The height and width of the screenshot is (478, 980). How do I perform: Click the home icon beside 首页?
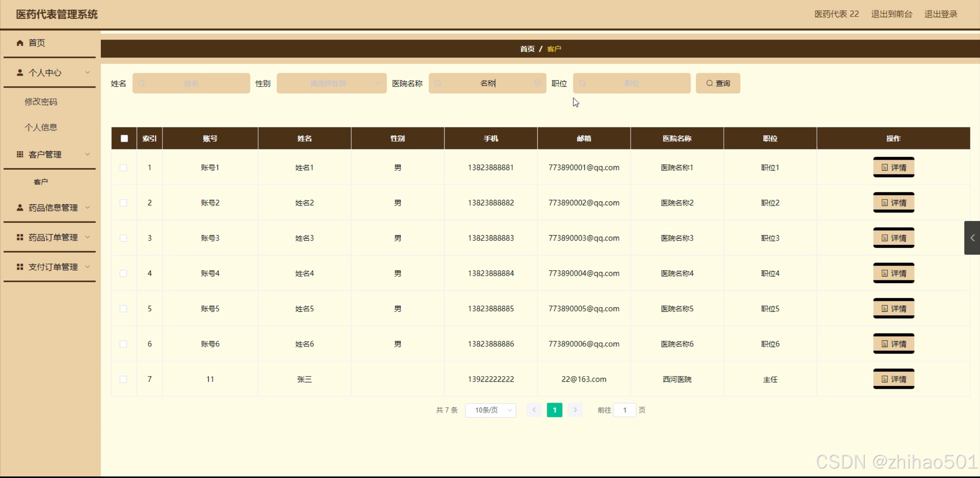[x=20, y=43]
